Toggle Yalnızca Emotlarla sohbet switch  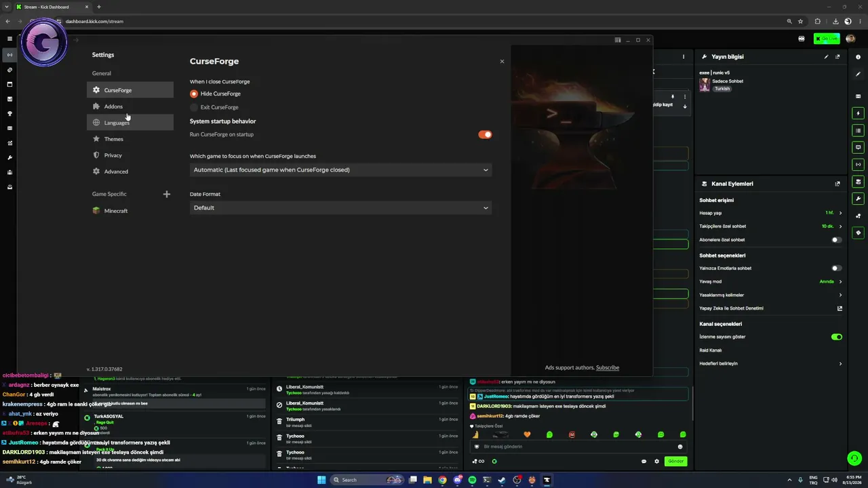837,268
